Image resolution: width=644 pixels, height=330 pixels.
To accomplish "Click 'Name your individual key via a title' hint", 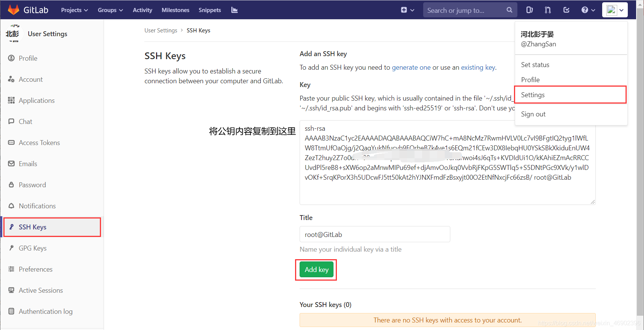I will (x=350, y=249).
